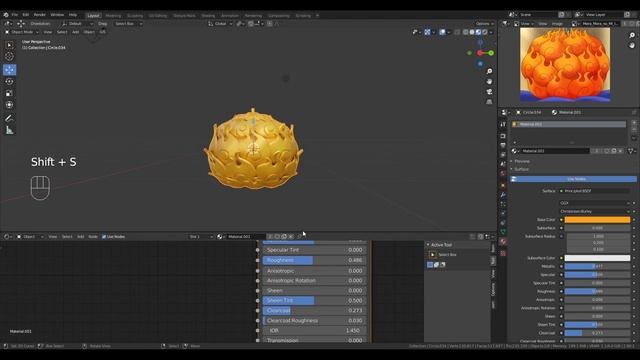
Task: Expand the Preview panel
Action: tap(521, 161)
